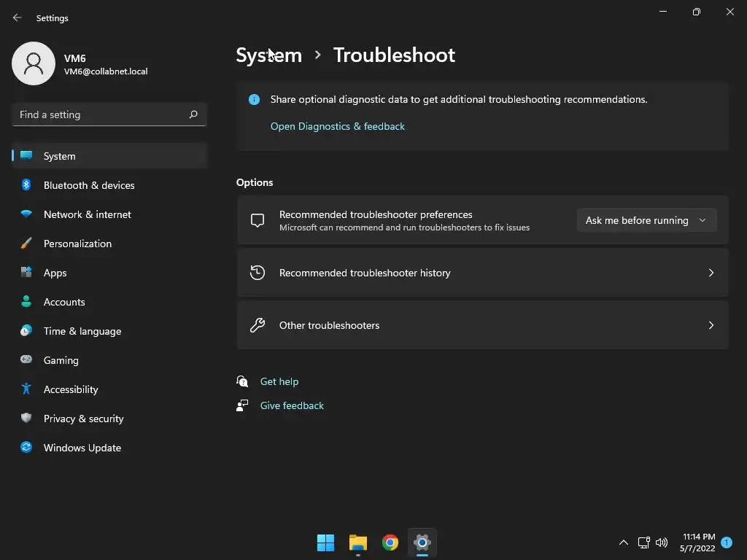Click the Give feedback person icon
Image resolution: width=747 pixels, height=560 pixels.
242,405
